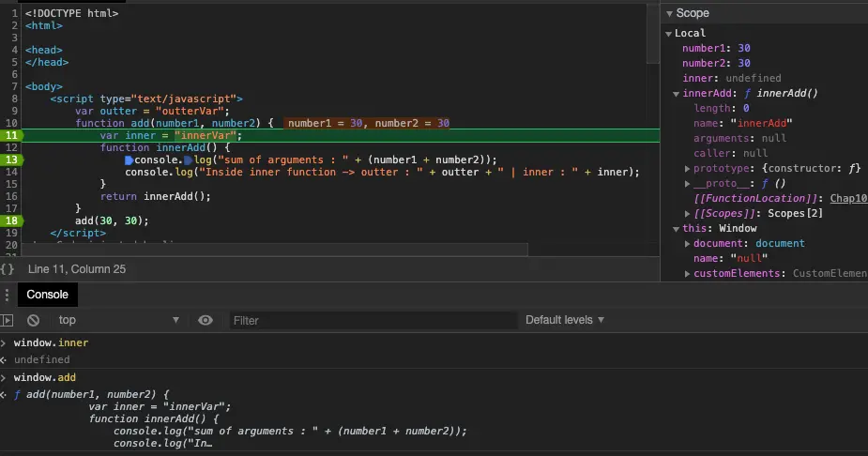The width and height of the screenshot is (868, 456).
Task: Toggle the breakpoint on line 13
Action: coord(11,160)
